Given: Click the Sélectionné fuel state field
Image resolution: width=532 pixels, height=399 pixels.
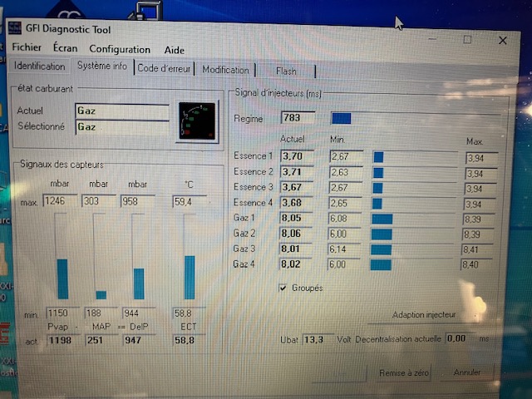Looking at the screenshot, I should [122, 127].
